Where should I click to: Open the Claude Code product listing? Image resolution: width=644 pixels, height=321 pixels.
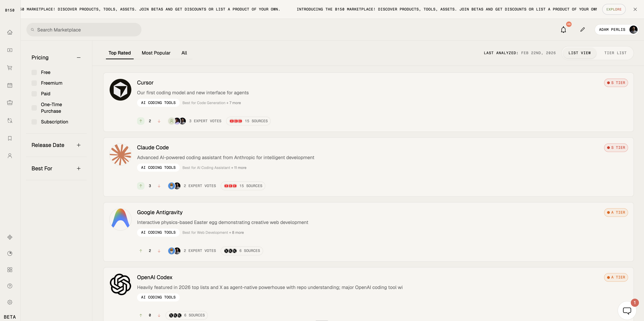pyautogui.click(x=153, y=147)
